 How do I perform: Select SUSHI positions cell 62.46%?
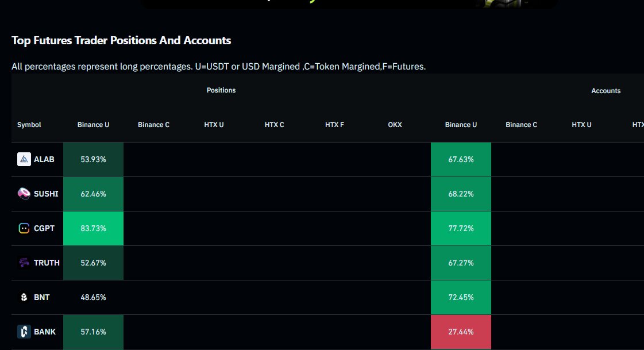(x=93, y=194)
